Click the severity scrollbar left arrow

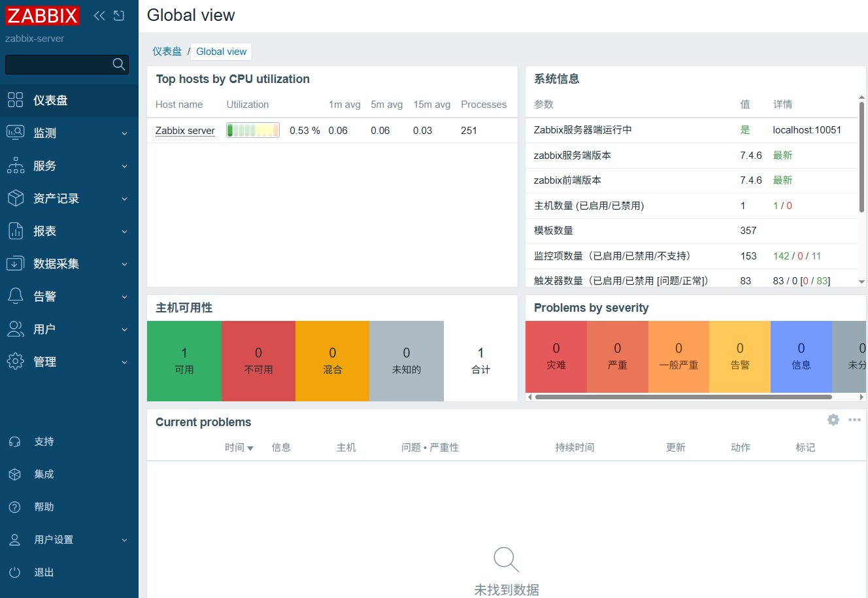pos(529,397)
